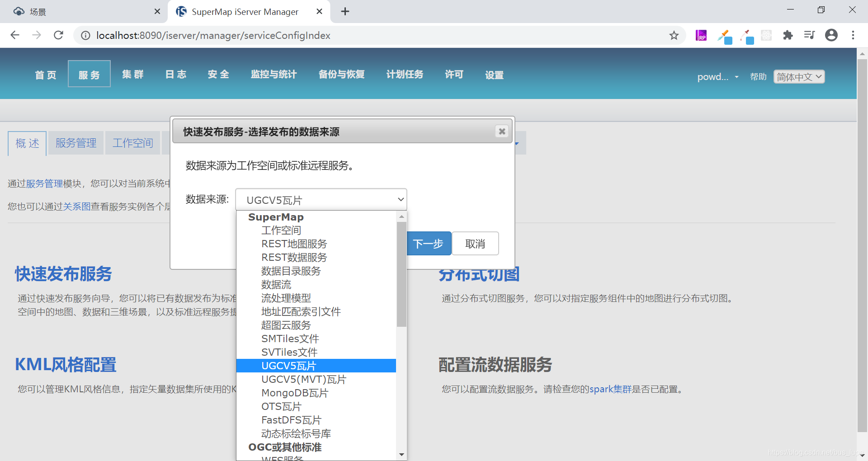This screenshot has height=461, width=868.
Task: Open the 数据来源 combo box
Action: click(321, 200)
